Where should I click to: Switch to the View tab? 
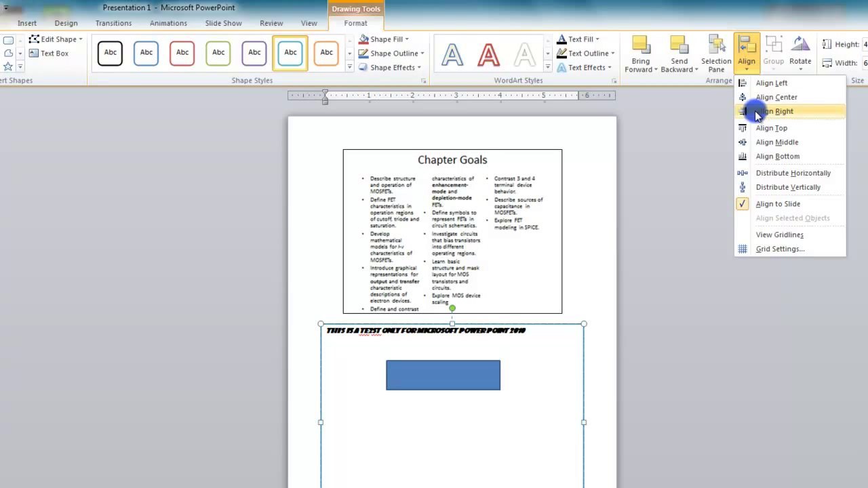(x=309, y=23)
